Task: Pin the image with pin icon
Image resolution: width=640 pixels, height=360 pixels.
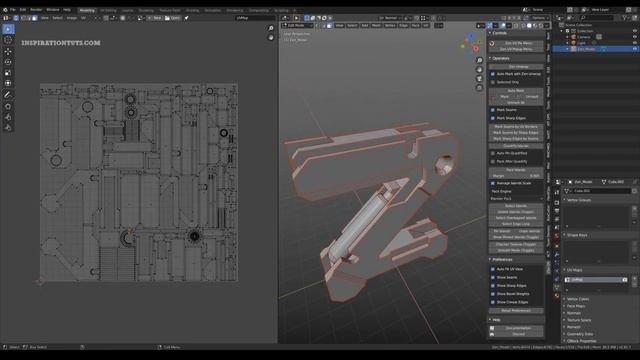Action: (187, 18)
